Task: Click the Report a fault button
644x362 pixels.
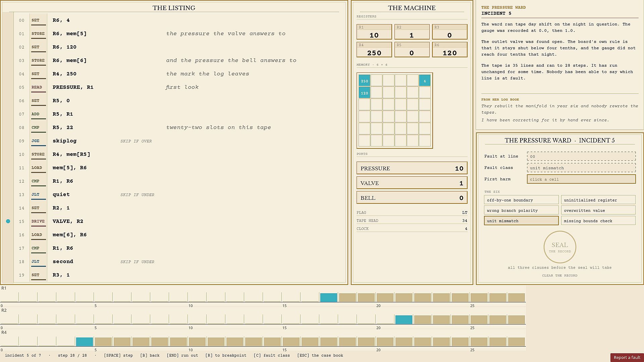Action: pyautogui.click(x=627, y=358)
